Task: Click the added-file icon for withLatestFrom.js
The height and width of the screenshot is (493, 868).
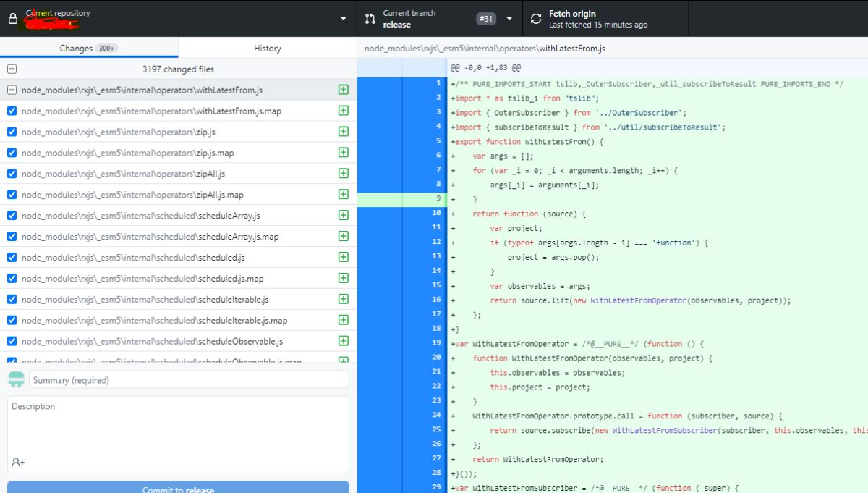Action: [344, 90]
